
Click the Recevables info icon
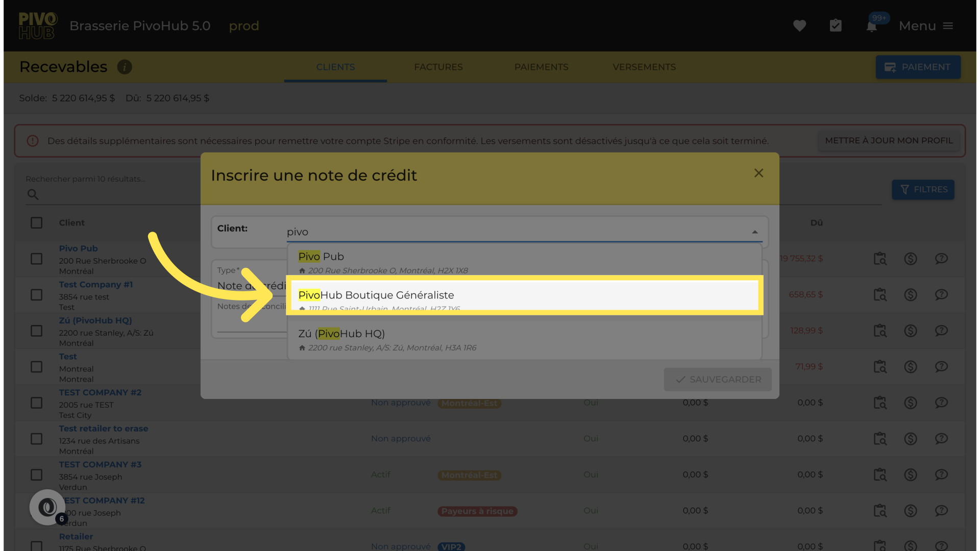[125, 67]
